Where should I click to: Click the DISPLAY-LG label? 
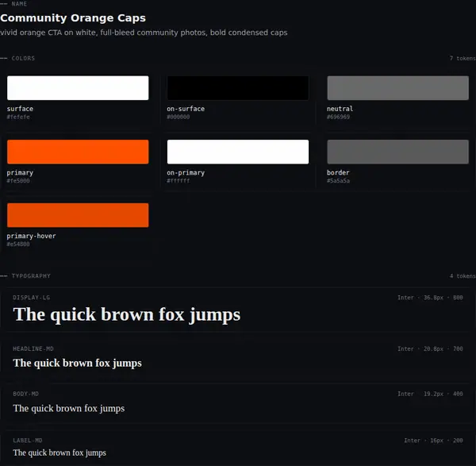pyautogui.click(x=31, y=298)
